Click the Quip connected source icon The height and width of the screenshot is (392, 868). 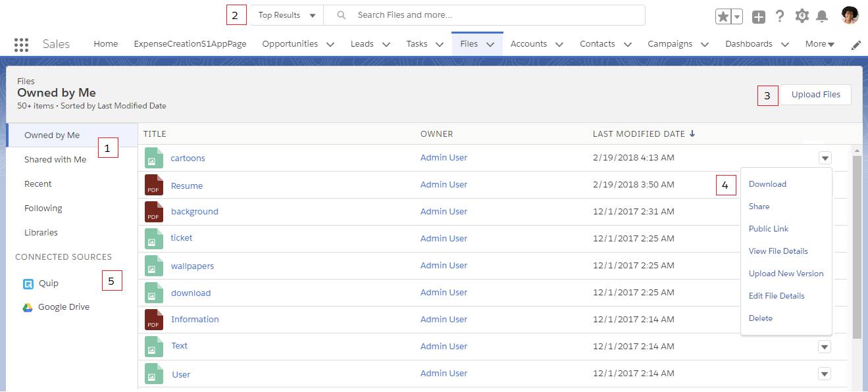coord(28,284)
